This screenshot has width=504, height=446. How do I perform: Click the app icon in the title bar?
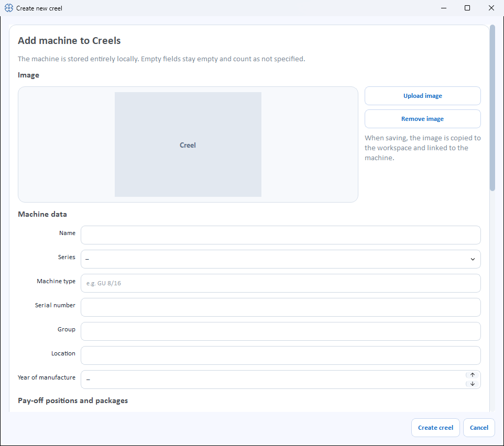(x=9, y=8)
